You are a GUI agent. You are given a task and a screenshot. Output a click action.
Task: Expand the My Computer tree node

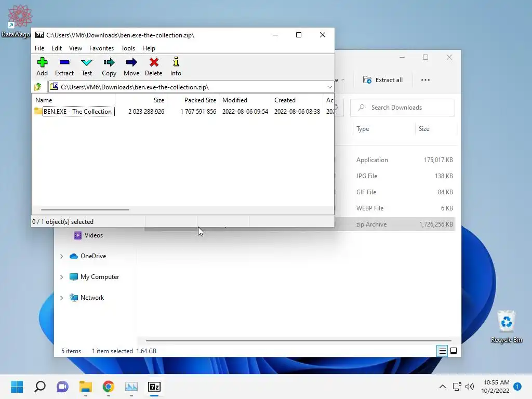coord(61,277)
